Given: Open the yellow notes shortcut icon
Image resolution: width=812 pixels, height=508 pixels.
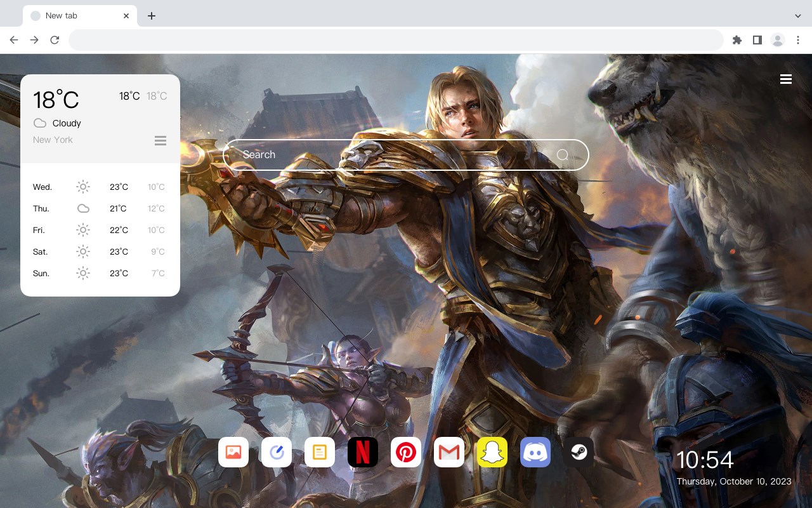Looking at the screenshot, I should pos(320,452).
